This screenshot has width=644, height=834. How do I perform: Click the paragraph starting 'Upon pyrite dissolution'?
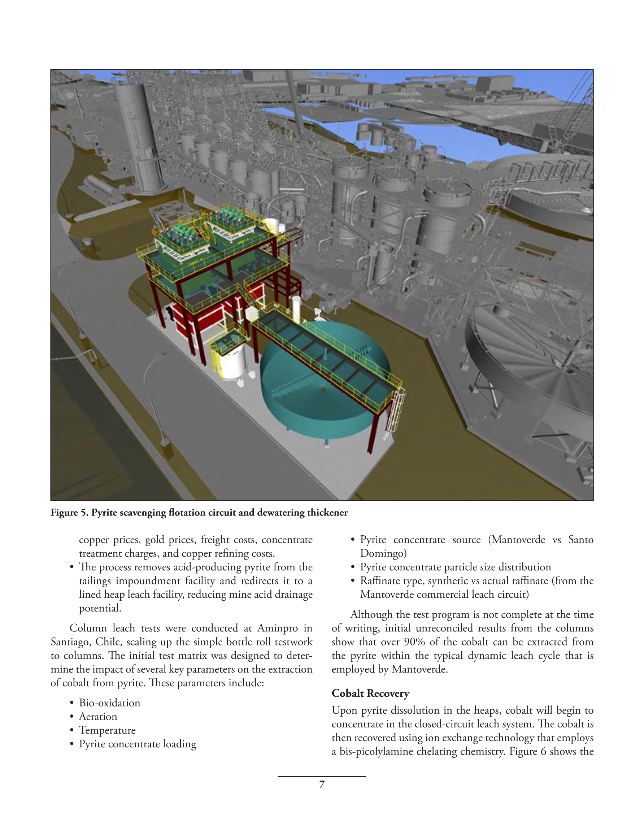[463, 730]
